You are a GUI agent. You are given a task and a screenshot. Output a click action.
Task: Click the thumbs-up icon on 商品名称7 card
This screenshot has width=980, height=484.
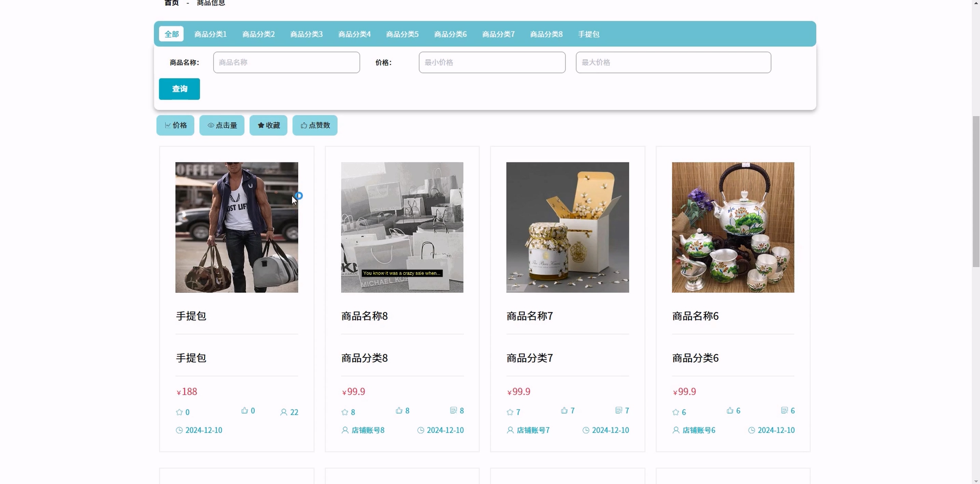coord(564,411)
